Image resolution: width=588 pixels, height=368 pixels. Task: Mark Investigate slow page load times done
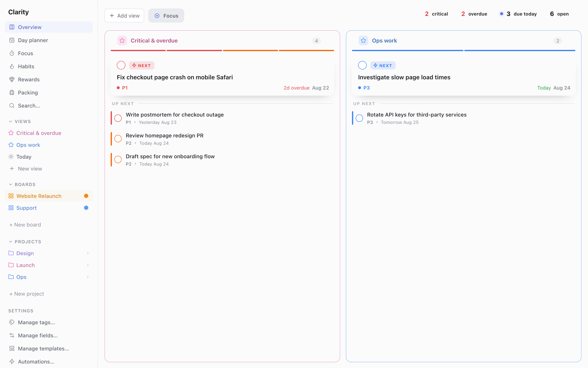pos(362,65)
